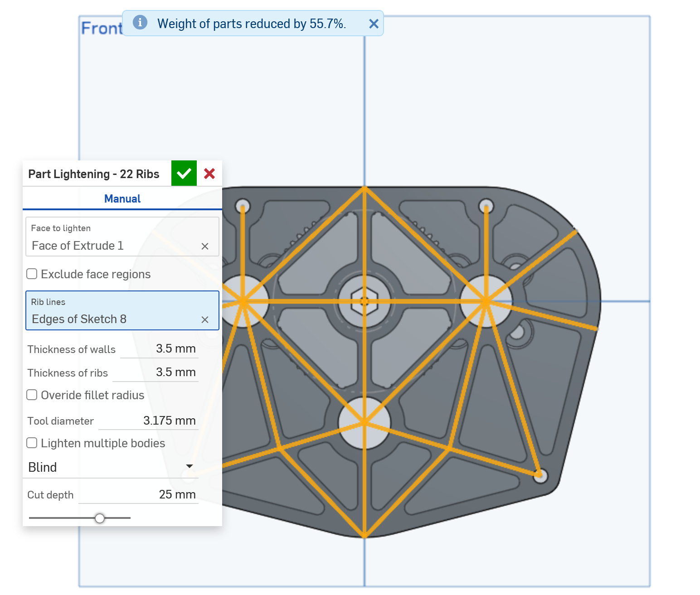Image resolution: width=700 pixels, height=595 pixels.
Task: Enable Exclude face regions checkbox
Action: (x=32, y=274)
